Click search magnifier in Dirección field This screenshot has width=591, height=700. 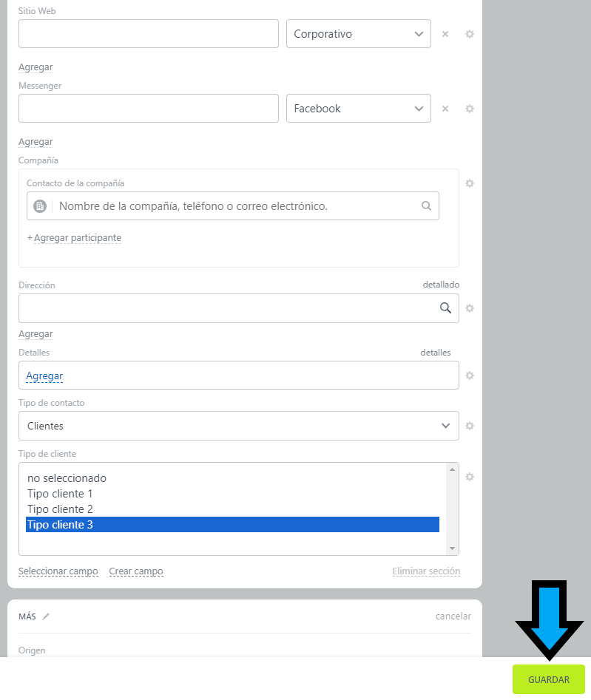[445, 308]
